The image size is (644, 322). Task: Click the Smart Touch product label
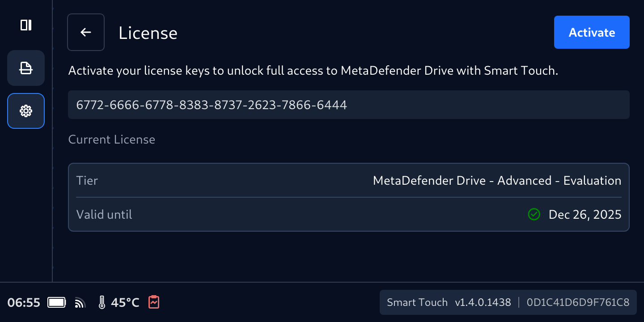click(x=417, y=302)
